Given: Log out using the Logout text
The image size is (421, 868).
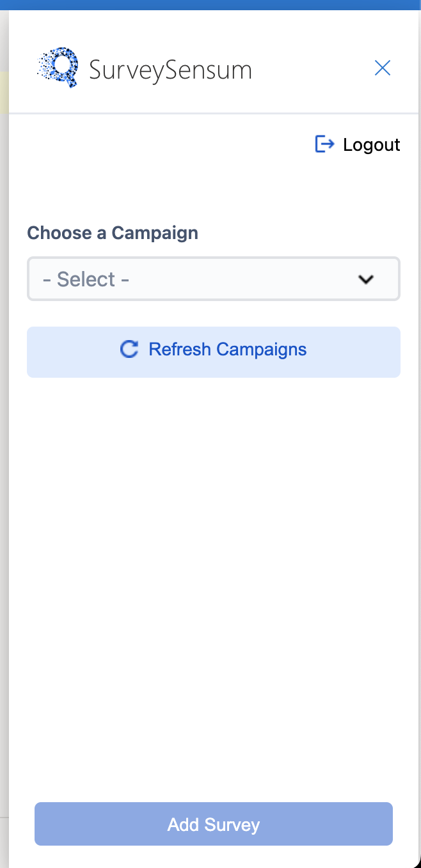Looking at the screenshot, I should pyautogui.click(x=372, y=145).
